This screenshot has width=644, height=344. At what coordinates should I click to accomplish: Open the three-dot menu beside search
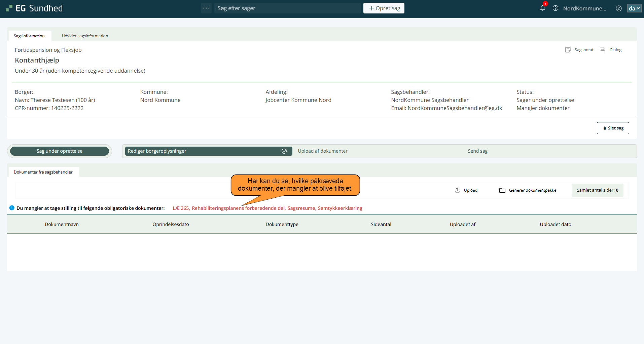point(206,8)
